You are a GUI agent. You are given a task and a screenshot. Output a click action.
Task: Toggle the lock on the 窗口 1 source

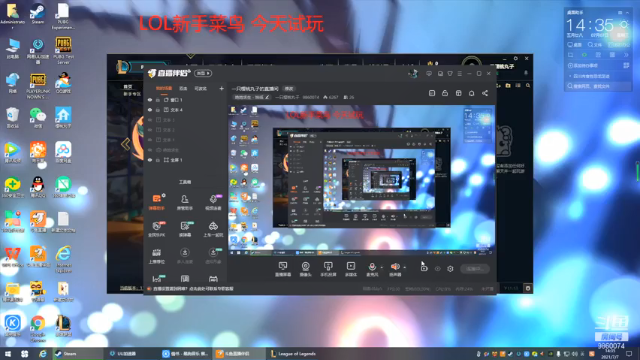(x=158, y=100)
